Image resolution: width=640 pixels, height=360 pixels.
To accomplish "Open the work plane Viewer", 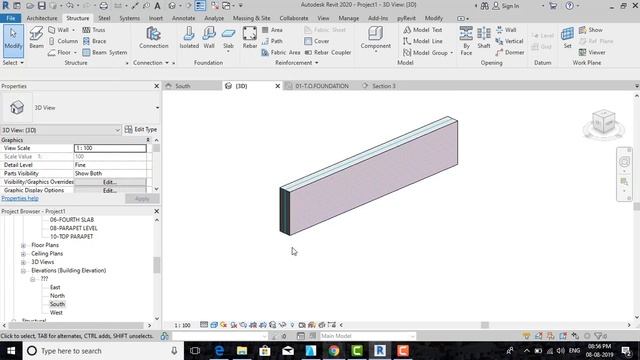I will pyautogui.click(x=592, y=53).
